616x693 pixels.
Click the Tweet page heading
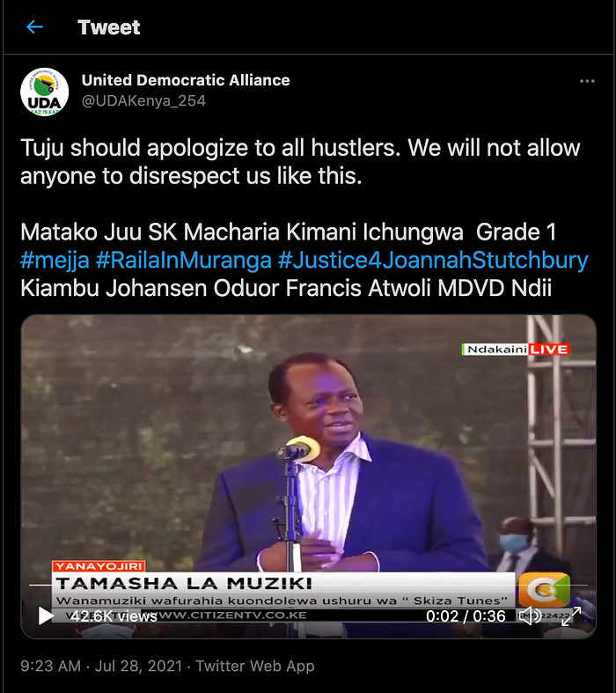pyautogui.click(x=108, y=27)
